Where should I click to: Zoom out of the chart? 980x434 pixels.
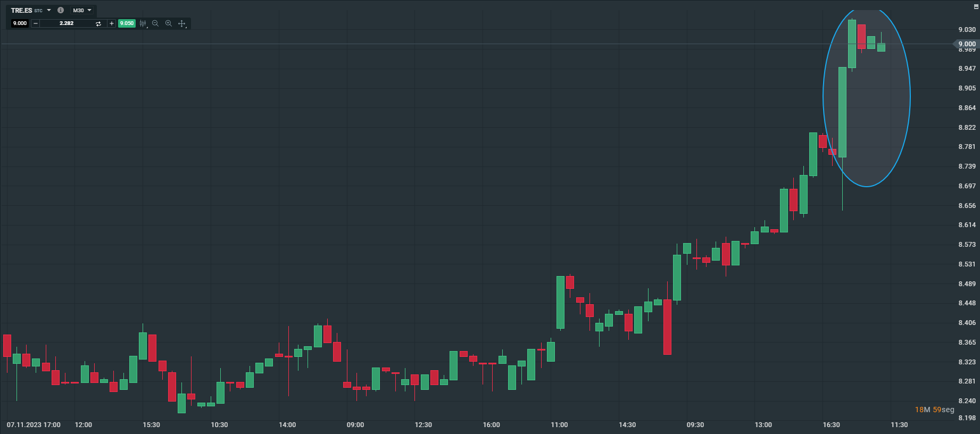155,23
